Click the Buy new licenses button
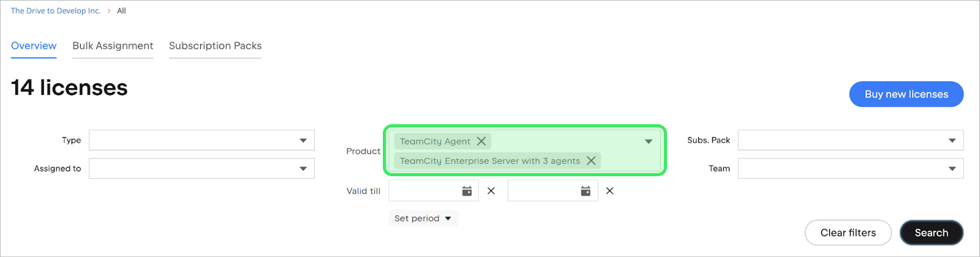 [906, 94]
